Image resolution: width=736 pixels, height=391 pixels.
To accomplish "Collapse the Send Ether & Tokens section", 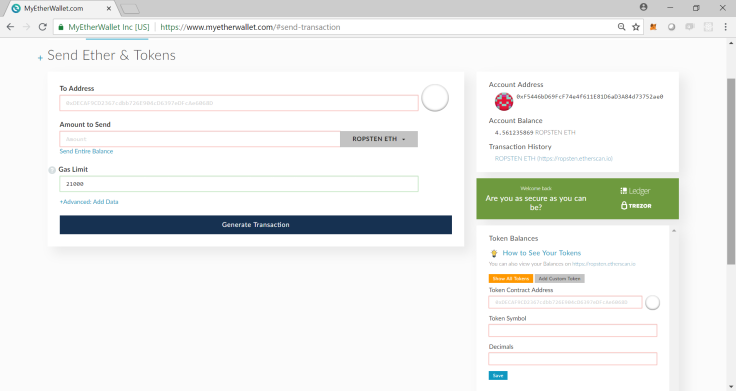I will [40, 58].
